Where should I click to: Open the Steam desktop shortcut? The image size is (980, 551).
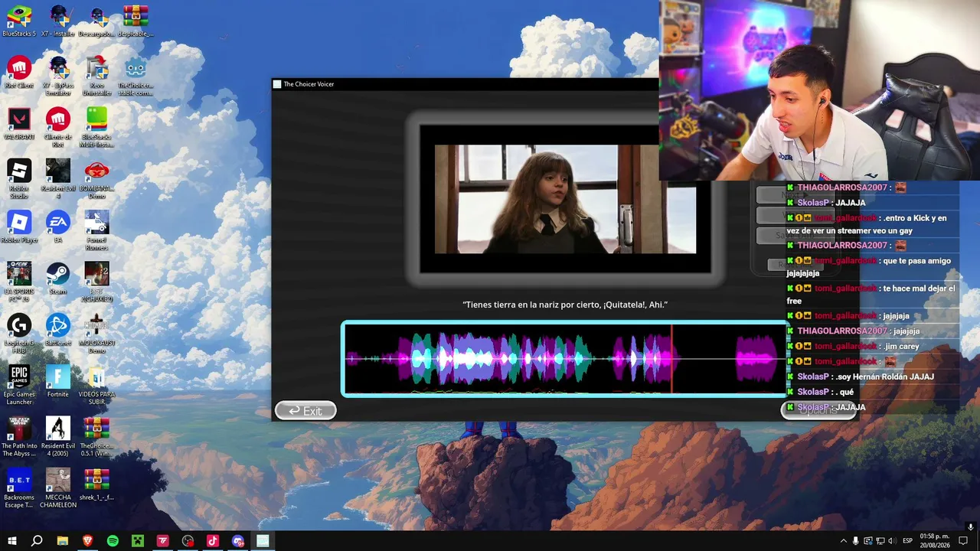click(x=58, y=279)
